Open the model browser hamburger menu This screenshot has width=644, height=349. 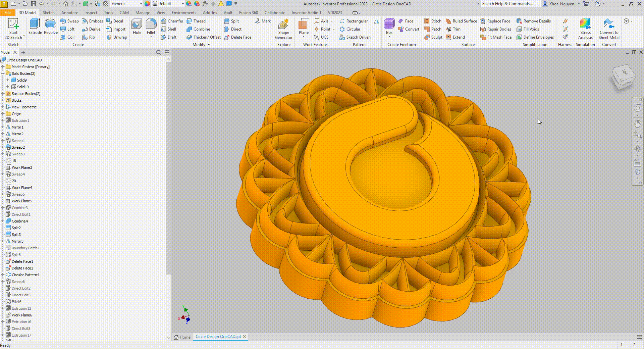click(x=167, y=52)
